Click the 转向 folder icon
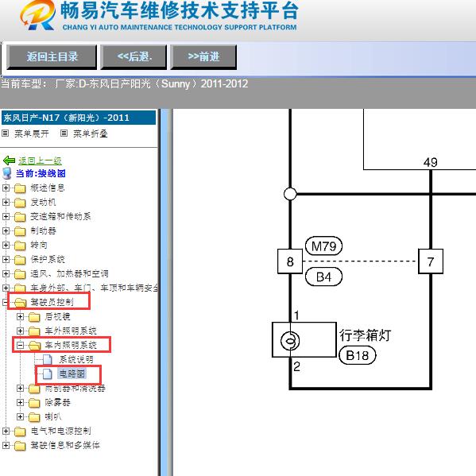 pyautogui.click(x=20, y=246)
